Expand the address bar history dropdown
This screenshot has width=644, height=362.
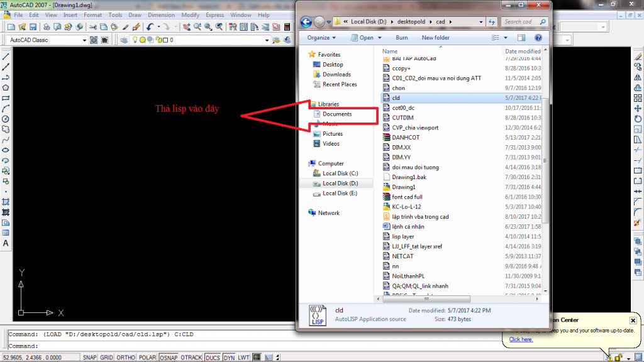(480, 22)
